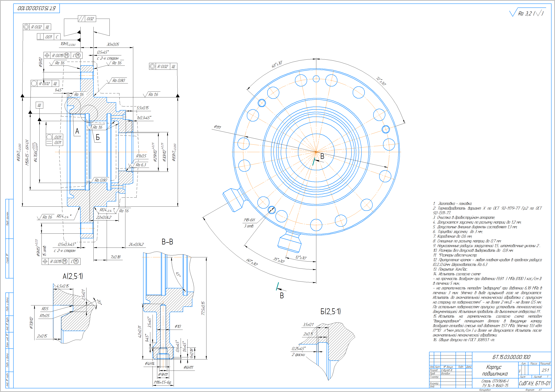Click the circularity and flatness 0,01 frame
555x392 pixels.
tap(55, 140)
